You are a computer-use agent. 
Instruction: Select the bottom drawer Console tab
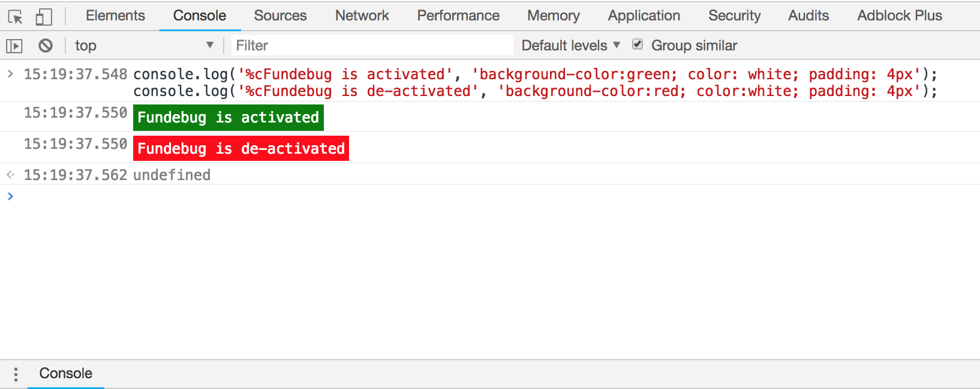65,373
